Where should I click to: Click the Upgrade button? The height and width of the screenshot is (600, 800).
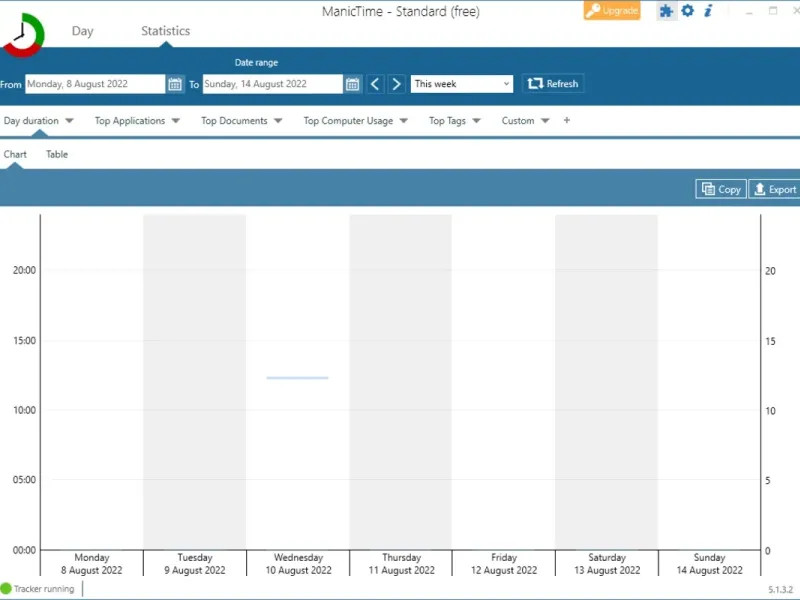(612, 11)
